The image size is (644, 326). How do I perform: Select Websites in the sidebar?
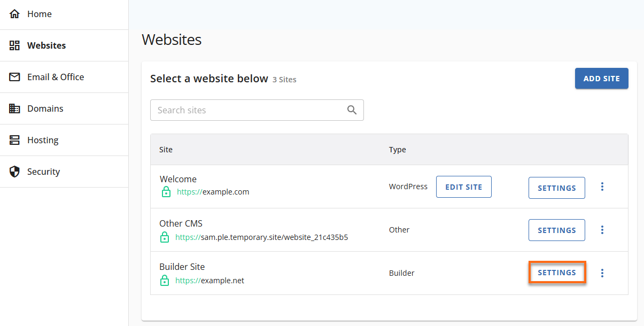64,45
